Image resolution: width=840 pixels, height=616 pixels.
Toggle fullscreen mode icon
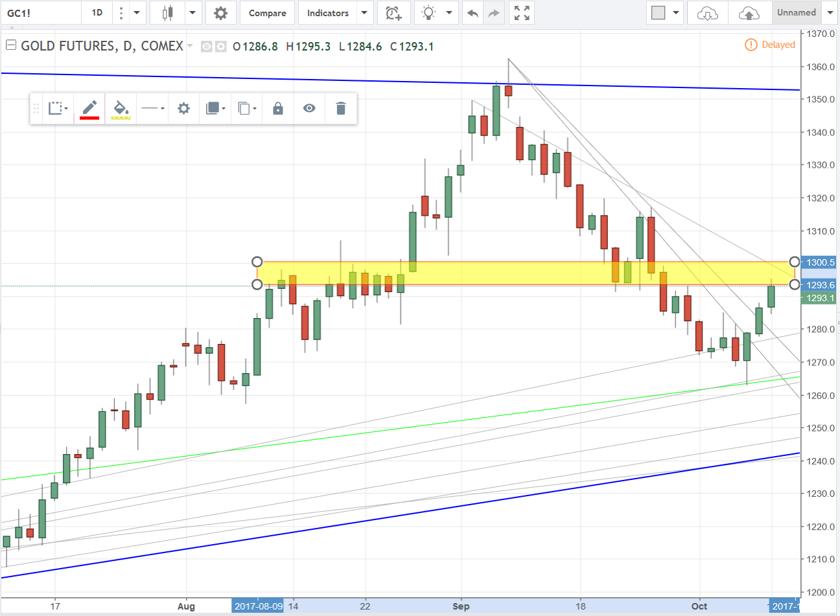[522, 13]
